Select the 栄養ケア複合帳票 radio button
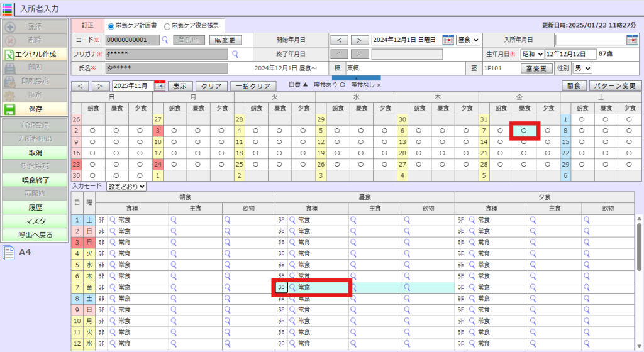644x352 pixels. tap(167, 26)
